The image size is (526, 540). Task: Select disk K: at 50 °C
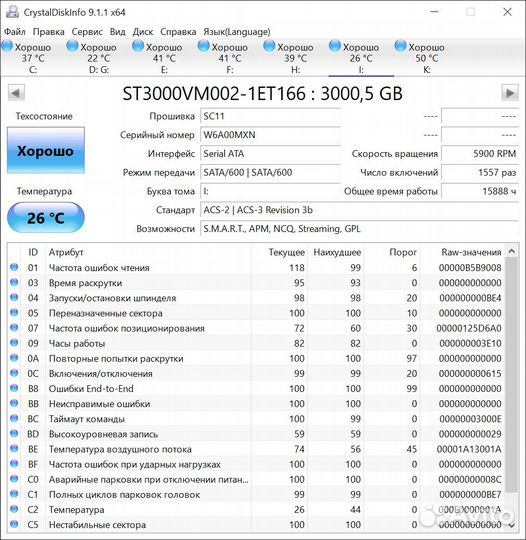pyautogui.click(x=427, y=58)
